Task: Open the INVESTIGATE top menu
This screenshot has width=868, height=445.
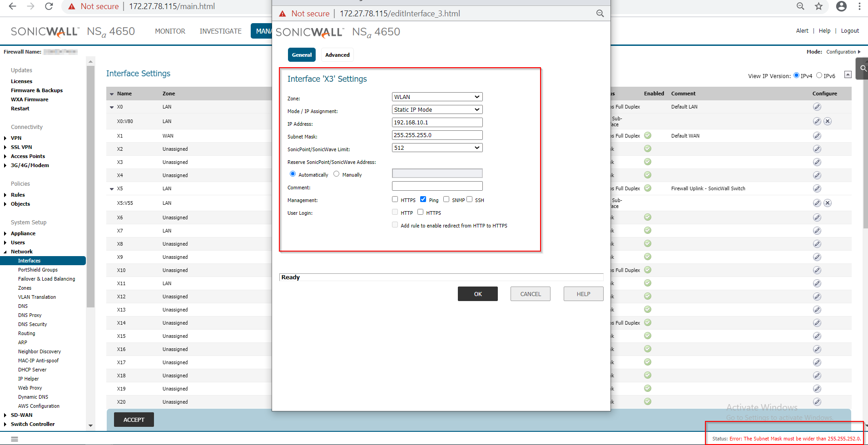Action: click(220, 31)
